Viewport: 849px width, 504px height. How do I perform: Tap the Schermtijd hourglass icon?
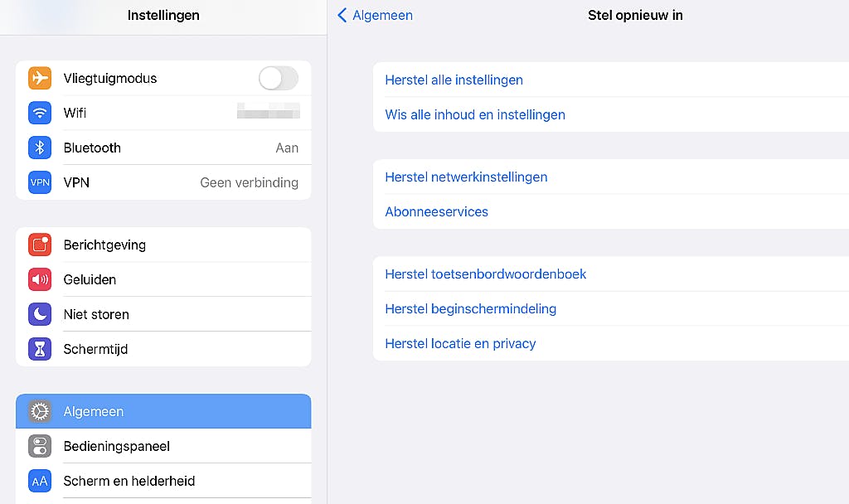point(40,350)
